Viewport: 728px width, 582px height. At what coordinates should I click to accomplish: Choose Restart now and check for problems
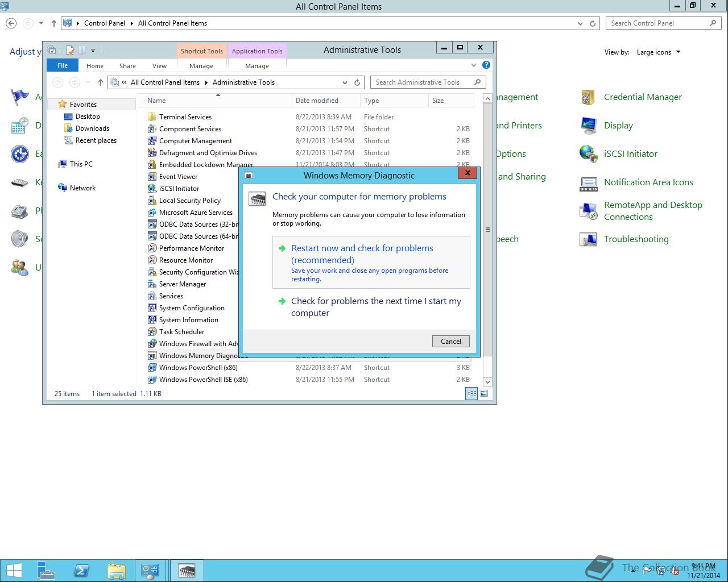point(371,263)
